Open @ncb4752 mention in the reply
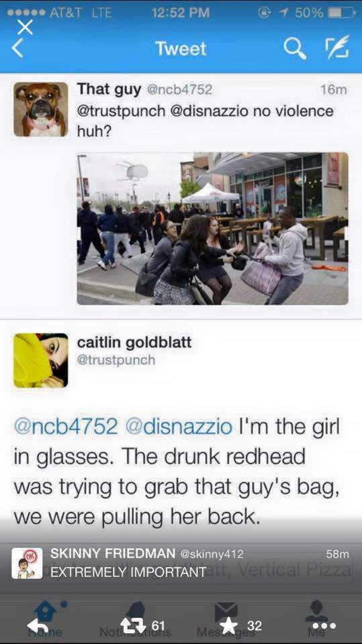This screenshot has width=362, height=644. (x=66, y=427)
